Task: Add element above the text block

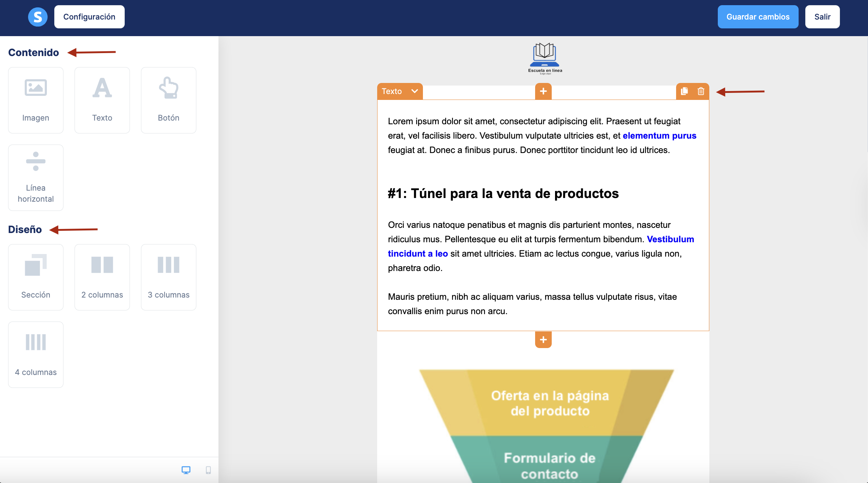Action: pyautogui.click(x=543, y=91)
